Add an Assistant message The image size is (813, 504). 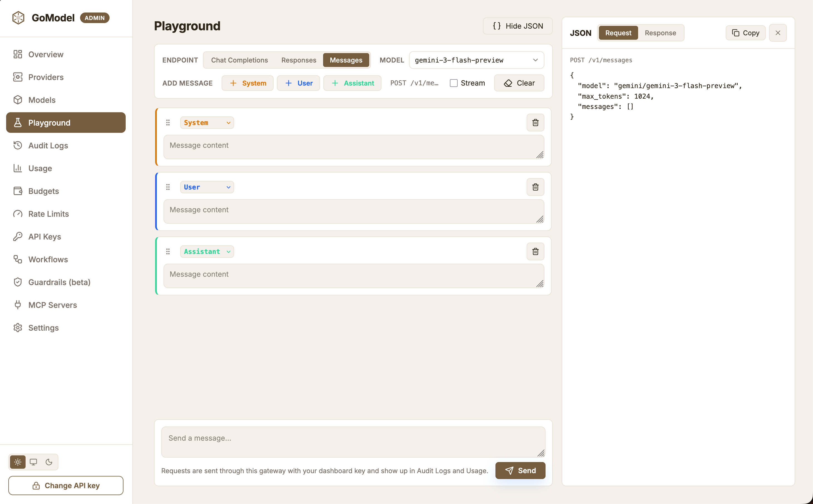[x=352, y=83]
